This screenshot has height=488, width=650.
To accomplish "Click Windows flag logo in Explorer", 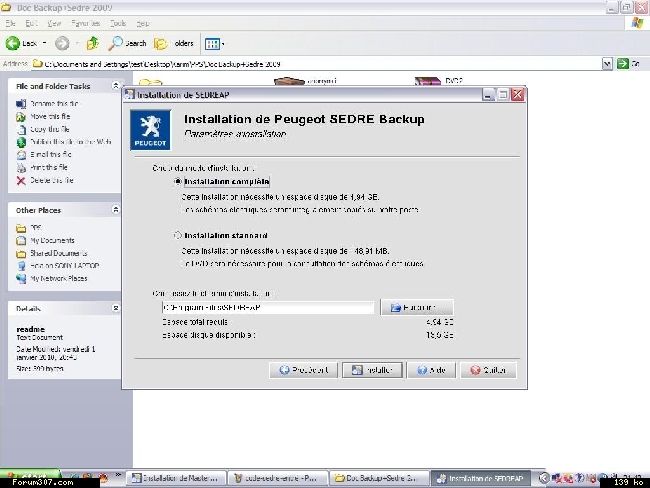I will (x=637, y=23).
